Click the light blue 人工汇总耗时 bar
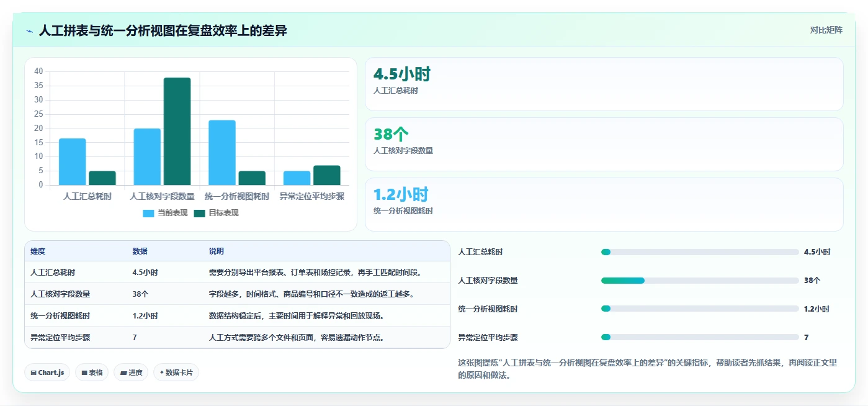 click(73, 161)
